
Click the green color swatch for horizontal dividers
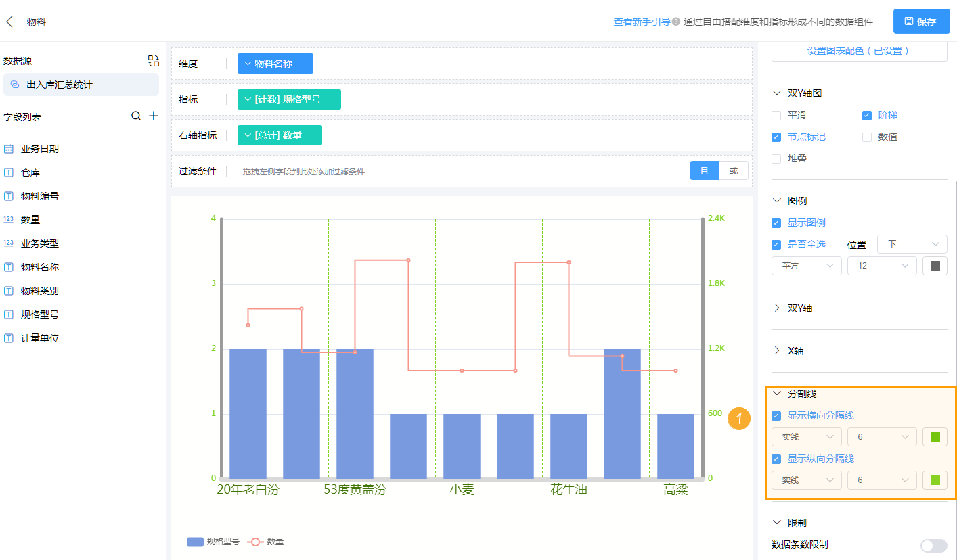coord(935,436)
